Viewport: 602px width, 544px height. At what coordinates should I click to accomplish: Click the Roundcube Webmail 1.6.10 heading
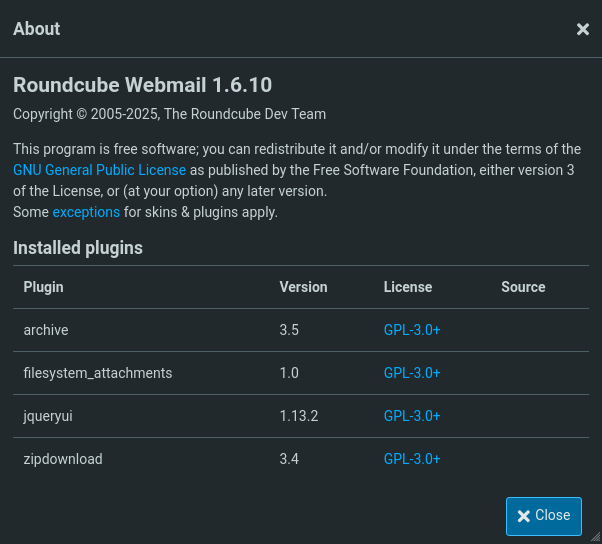(x=142, y=85)
